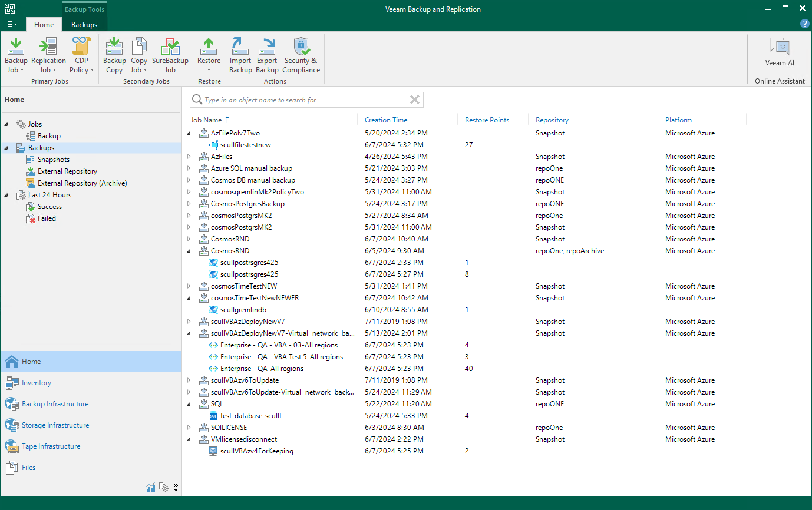812x510 pixels.
Task: Select the Enterprise - QA-All regions entry
Action: click(262, 369)
